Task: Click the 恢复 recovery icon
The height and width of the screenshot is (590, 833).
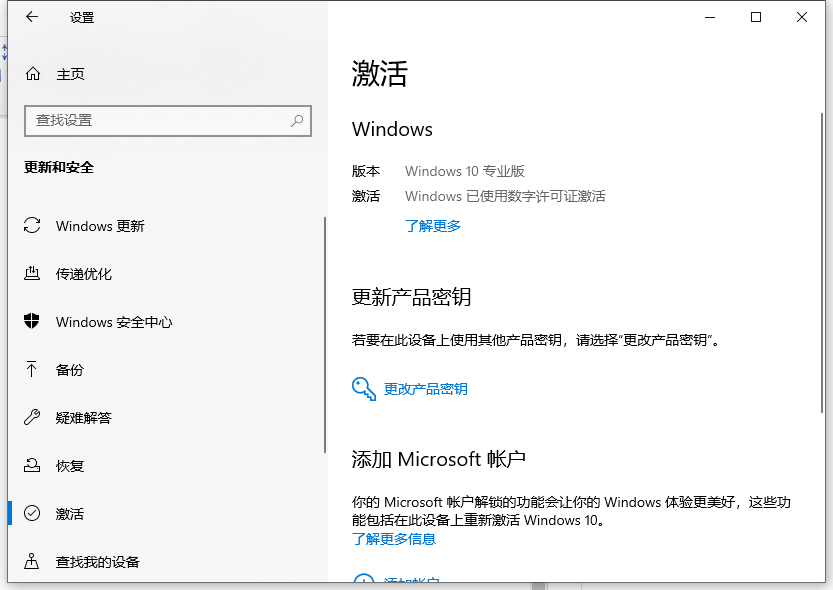Action: click(32, 465)
